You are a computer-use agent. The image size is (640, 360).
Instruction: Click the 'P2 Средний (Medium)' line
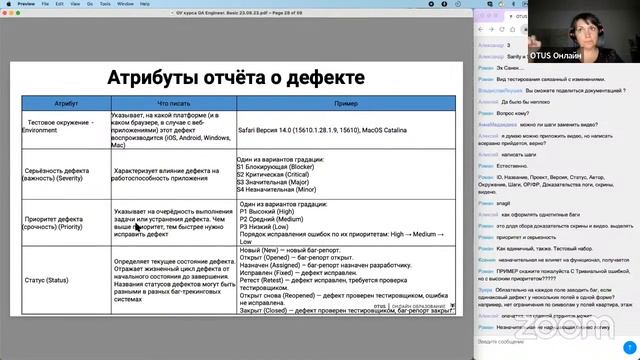(x=271, y=219)
